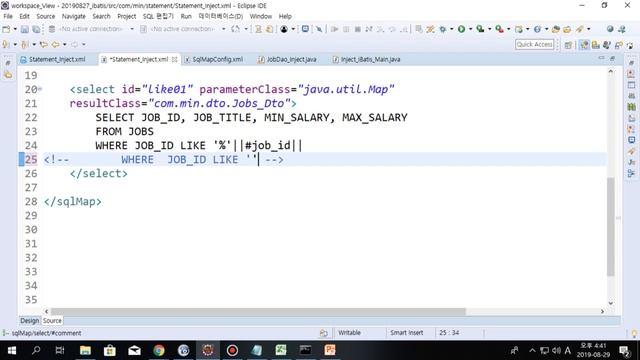Open the Debug button dropdown arrow
The image size is (640, 360).
click(x=451, y=29)
